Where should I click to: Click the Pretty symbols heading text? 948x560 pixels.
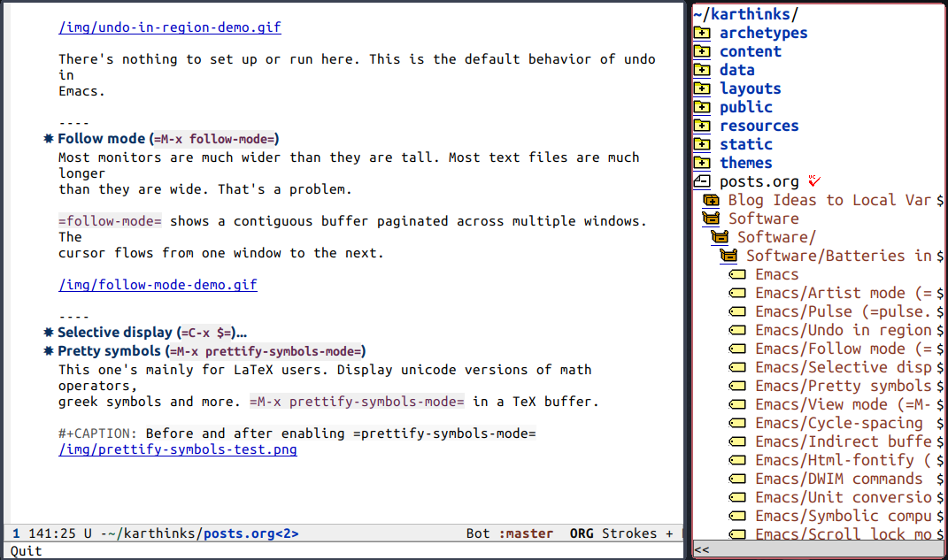pos(212,351)
